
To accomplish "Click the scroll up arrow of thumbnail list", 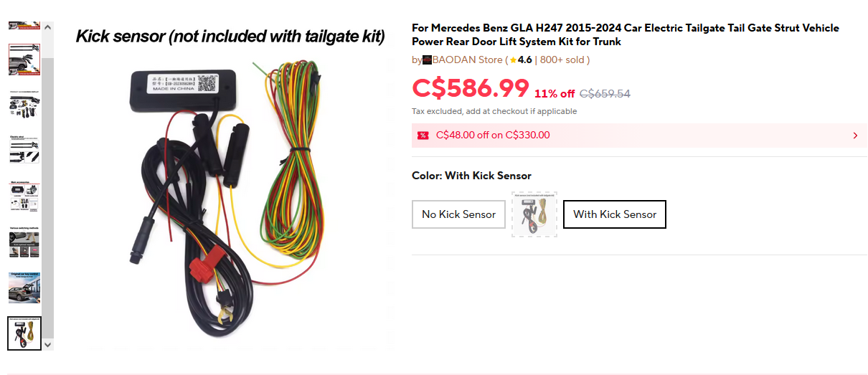I will (x=48, y=27).
